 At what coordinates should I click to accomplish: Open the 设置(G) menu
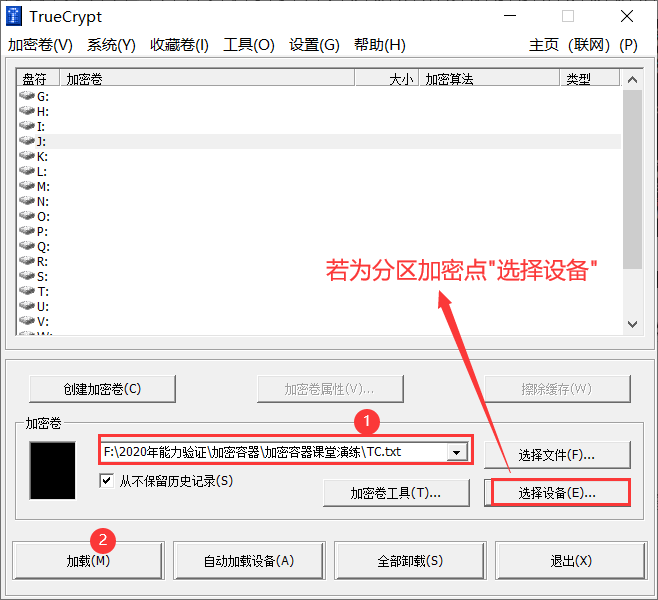314,44
